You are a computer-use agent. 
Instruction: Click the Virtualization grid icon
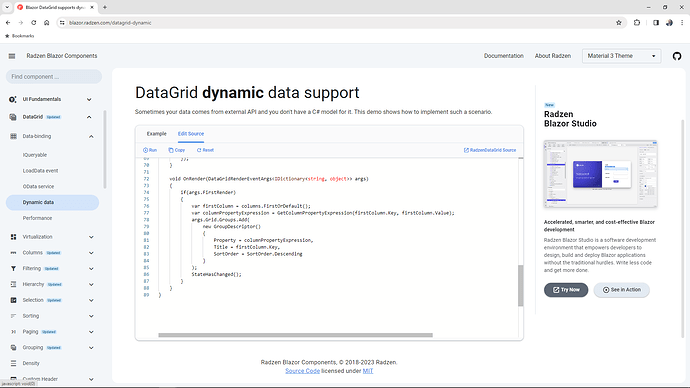[13, 237]
